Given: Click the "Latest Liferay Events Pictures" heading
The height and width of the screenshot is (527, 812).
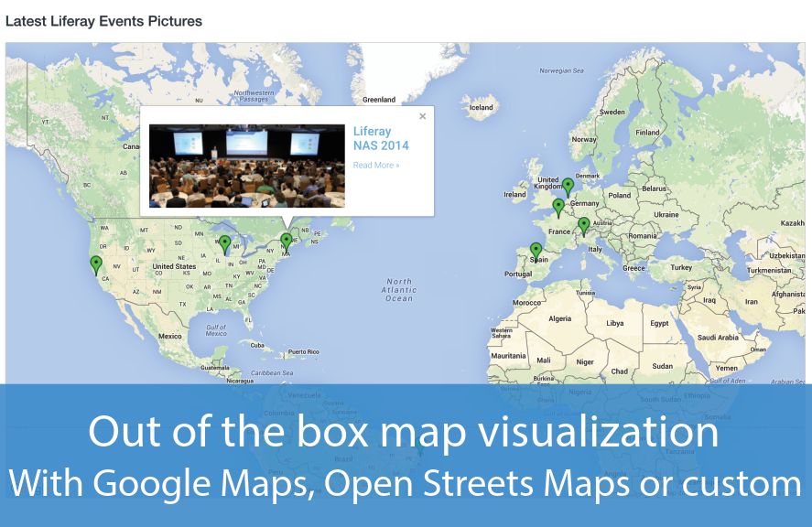Looking at the screenshot, I should 104,20.
